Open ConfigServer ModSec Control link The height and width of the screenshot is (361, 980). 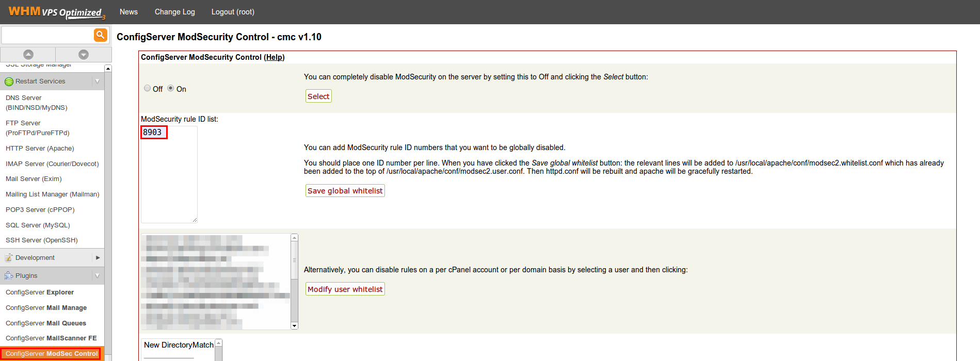51,354
